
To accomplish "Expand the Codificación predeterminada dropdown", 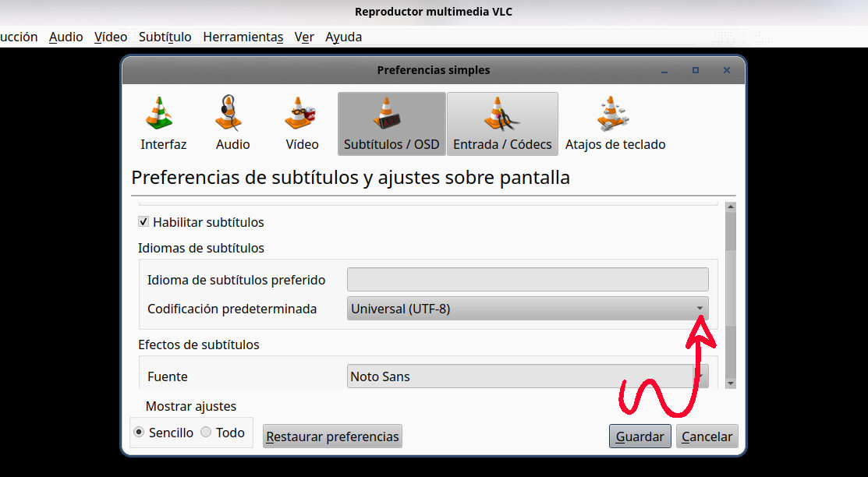I will [x=527, y=309].
